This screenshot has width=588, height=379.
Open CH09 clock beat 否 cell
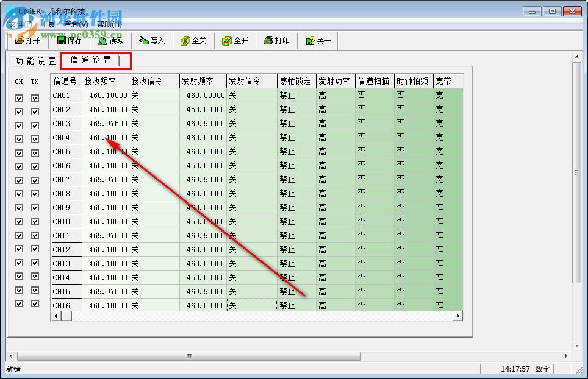click(x=414, y=208)
